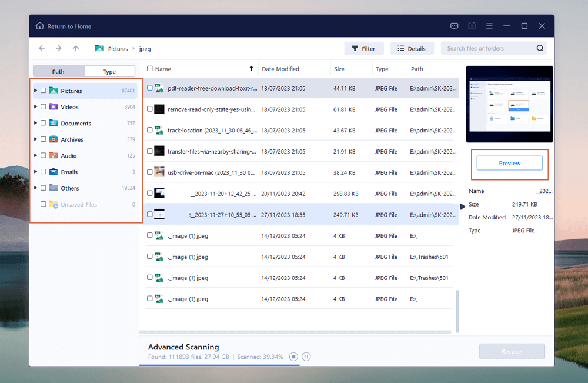This screenshot has width=588, height=383.
Task: Expand the Archives category tree
Action: click(35, 139)
